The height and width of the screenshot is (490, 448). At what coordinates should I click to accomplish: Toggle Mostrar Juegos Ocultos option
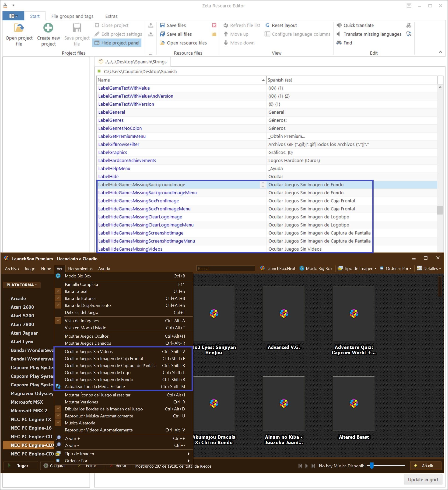(123, 336)
